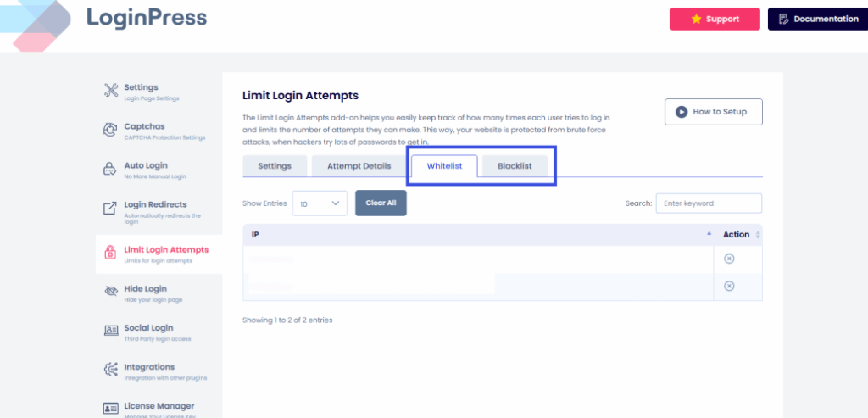Sort the IP column by clicking its arrow
The image size is (868, 418).
click(709, 234)
